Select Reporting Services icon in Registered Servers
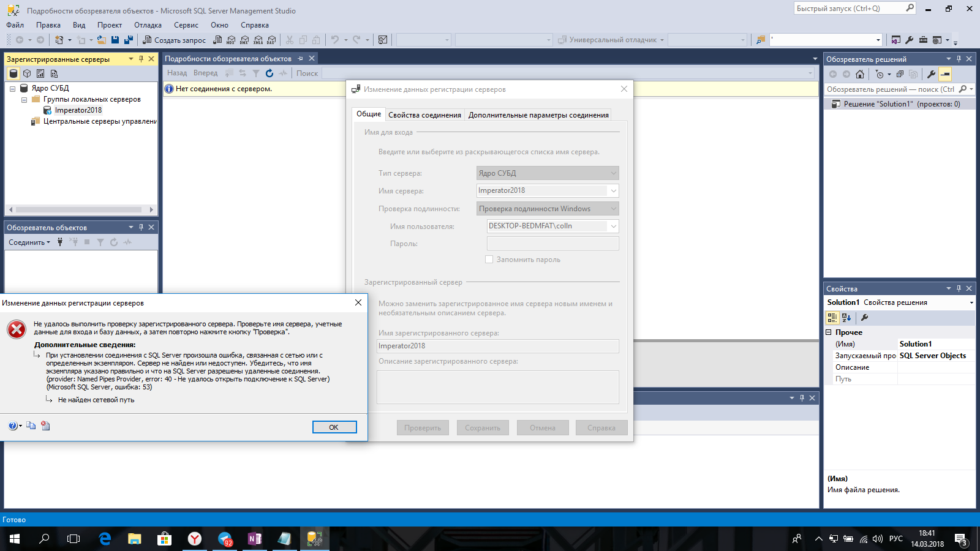The width and height of the screenshot is (980, 551). 40,73
